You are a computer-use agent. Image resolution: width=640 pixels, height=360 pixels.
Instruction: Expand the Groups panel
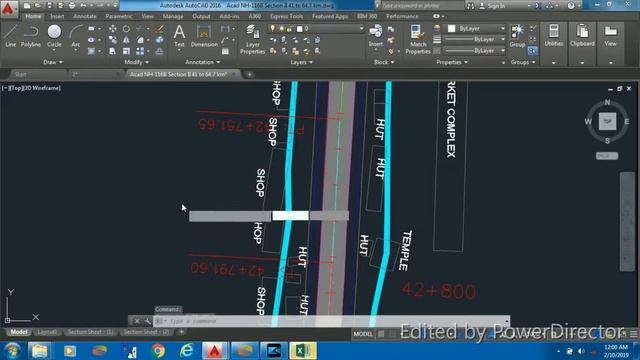(523, 62)
